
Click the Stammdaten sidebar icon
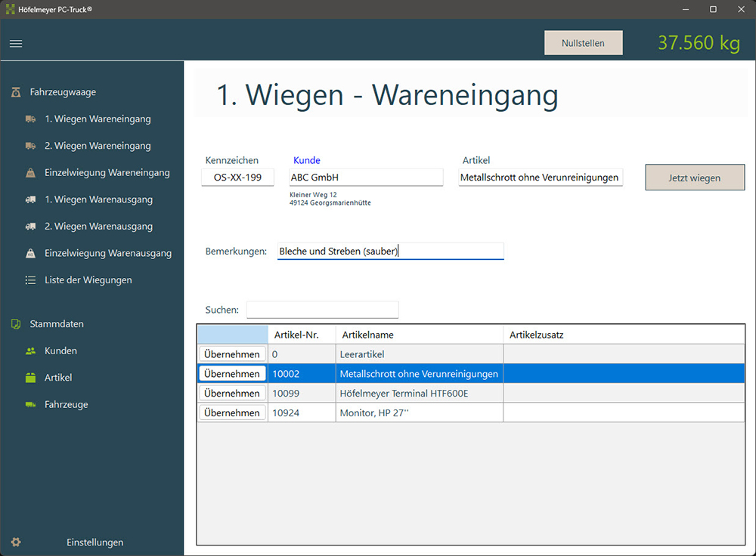pos(15,323)
